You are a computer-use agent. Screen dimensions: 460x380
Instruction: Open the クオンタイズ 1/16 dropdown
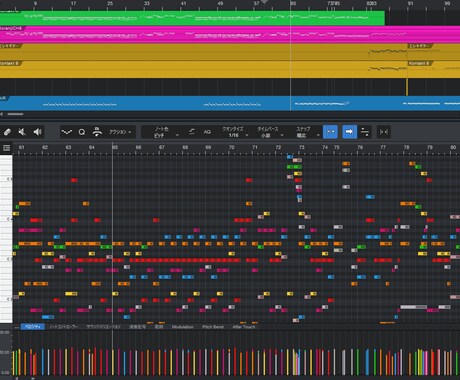(x=235, y=132)
